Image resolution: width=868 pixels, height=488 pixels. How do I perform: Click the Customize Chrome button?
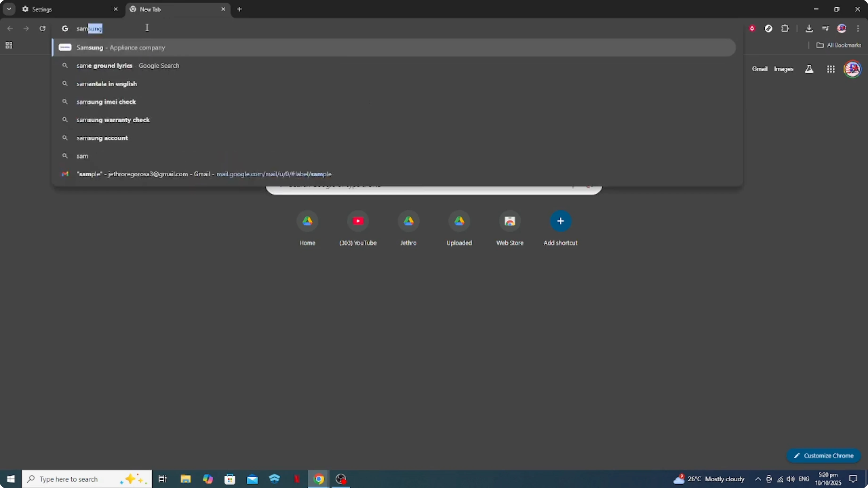click(x=823, y=456)
